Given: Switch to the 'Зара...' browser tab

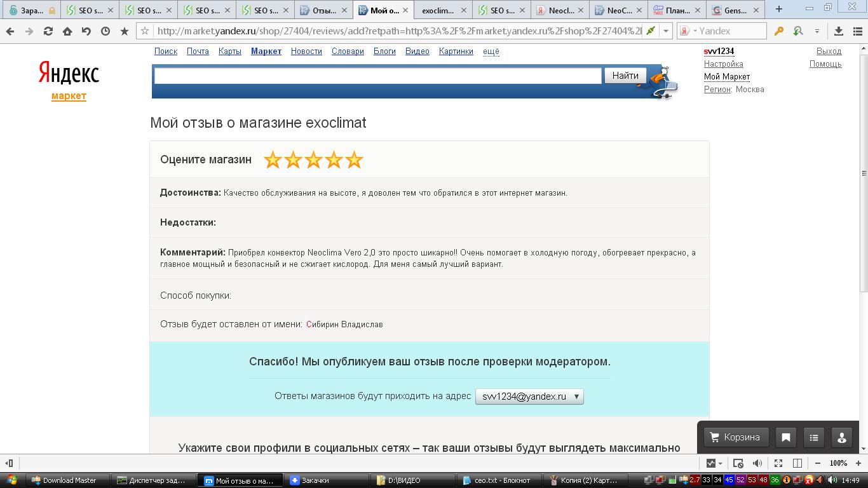Looking at the screenshot, I should 32,10.
